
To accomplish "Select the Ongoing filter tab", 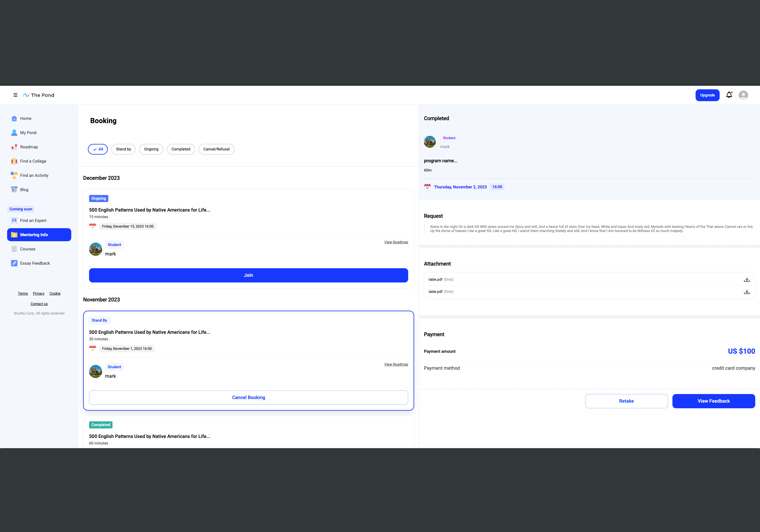I will coord(151,149).
